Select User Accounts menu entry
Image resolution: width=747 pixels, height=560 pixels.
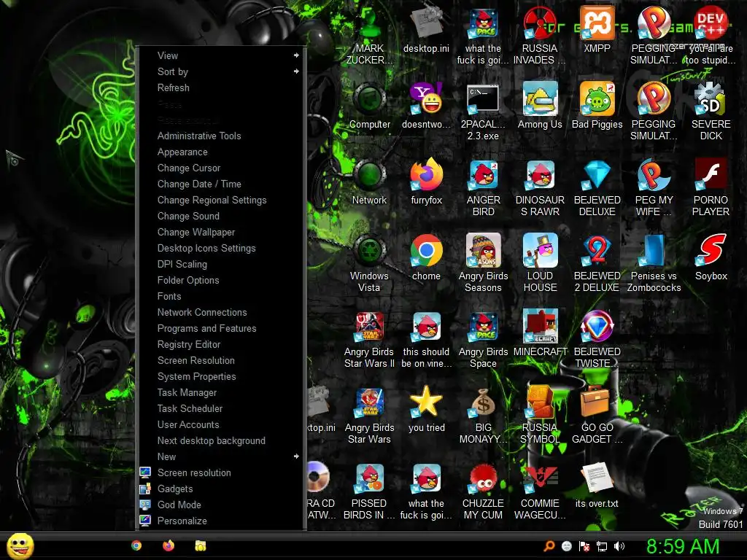[x=221, y=424]
